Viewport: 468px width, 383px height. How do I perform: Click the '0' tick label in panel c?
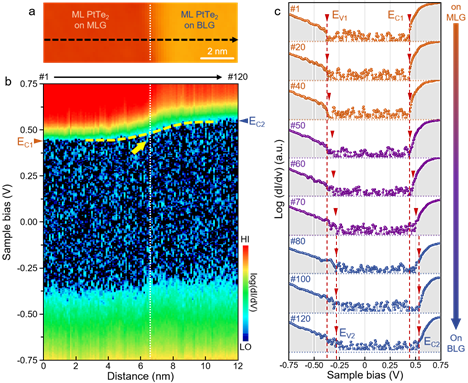tap(365, 365)
